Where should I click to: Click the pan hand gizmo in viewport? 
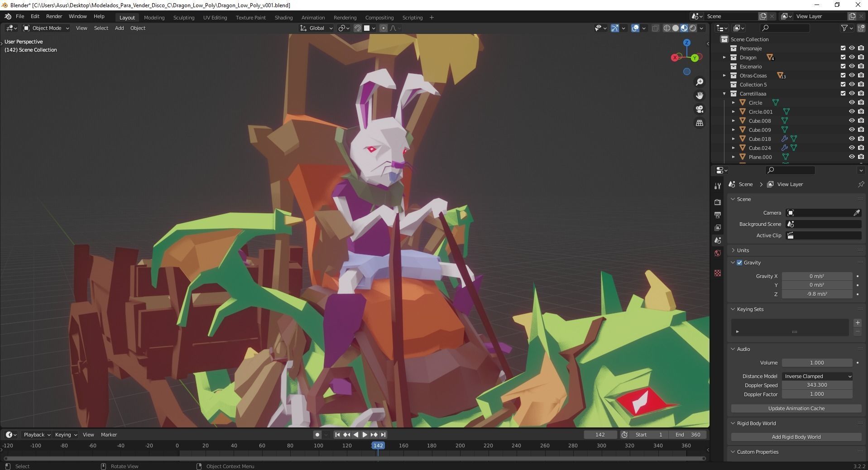pos(700,96)
